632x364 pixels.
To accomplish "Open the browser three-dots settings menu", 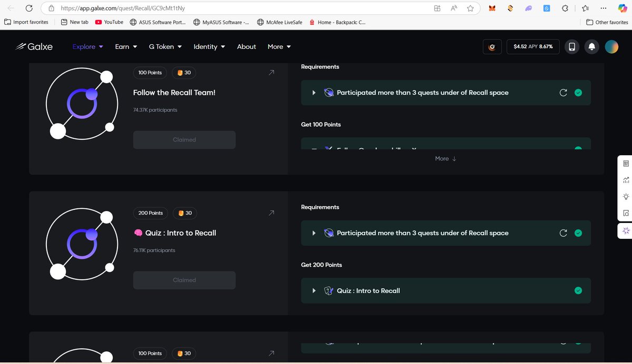I will point(604,8).
